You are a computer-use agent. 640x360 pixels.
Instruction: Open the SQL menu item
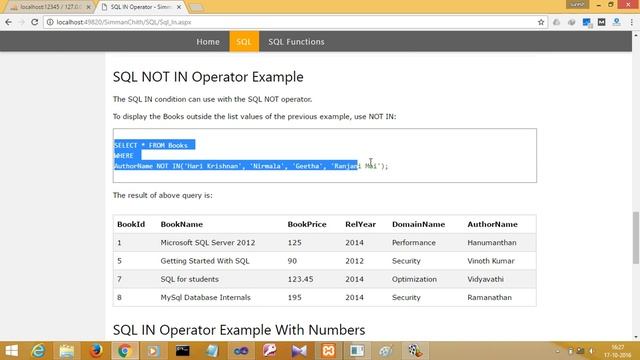tap(244, 42)
